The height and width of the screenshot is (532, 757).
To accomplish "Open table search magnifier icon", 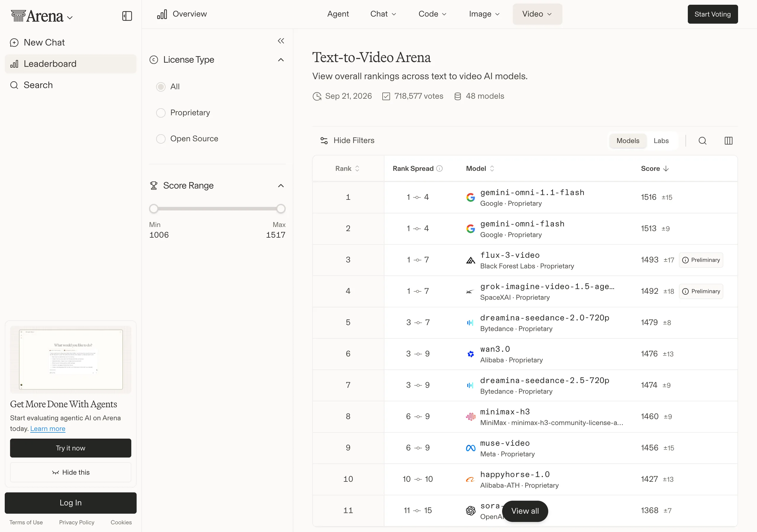I will click(x=703, y=141).
